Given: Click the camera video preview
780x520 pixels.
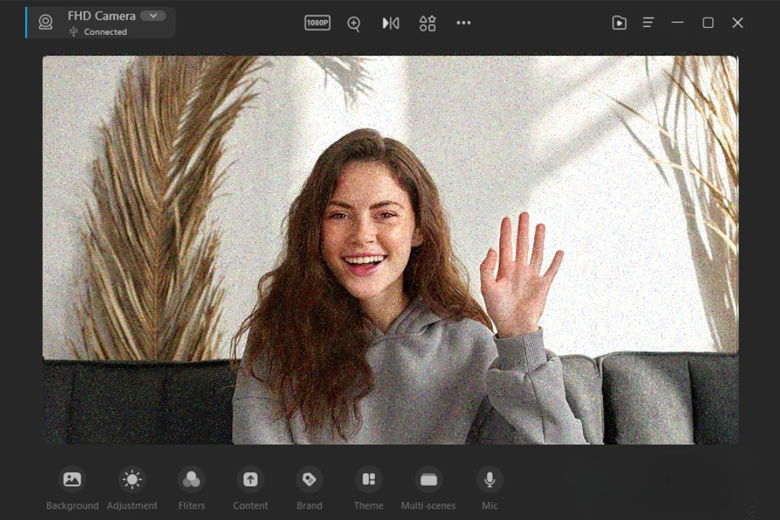Looking at the screenshot, I should [390, 250].
